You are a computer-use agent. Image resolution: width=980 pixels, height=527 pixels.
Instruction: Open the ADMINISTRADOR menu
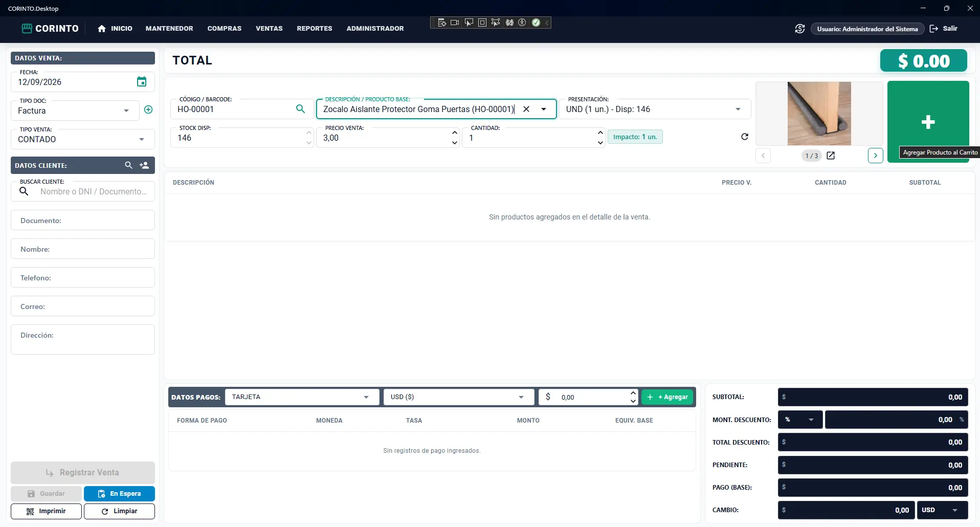(375, 29)
